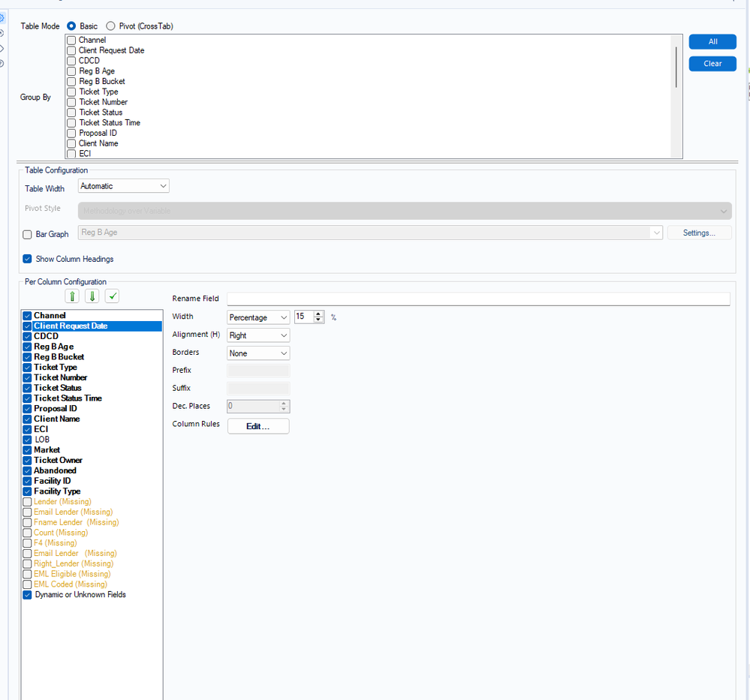Click Ticket Status in Group By list
The width and height of the screenshot is (750, 700).
(101, 113)
